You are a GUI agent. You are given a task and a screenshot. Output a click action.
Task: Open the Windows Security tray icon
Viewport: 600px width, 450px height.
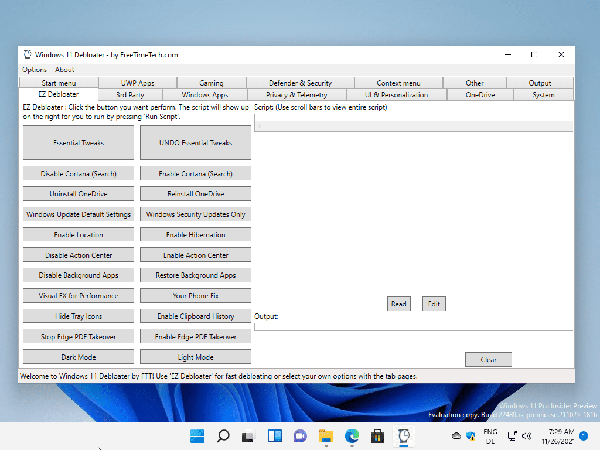coord(471,435)
